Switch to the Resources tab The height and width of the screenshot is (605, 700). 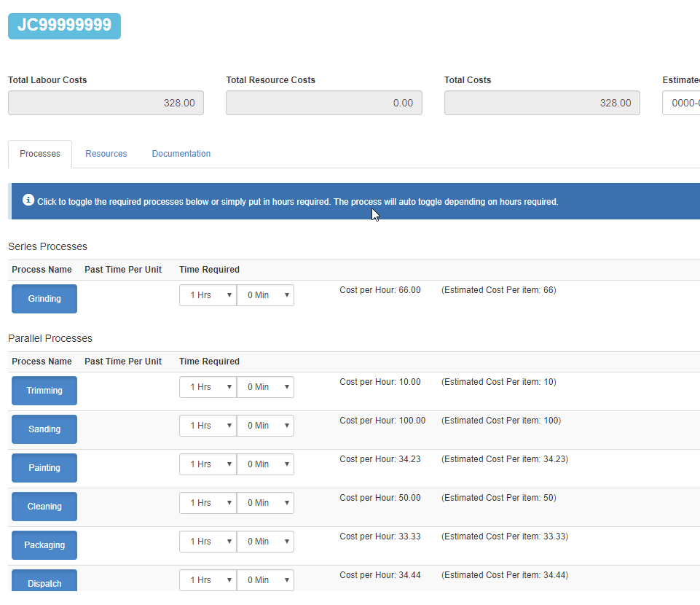point(106,154)
